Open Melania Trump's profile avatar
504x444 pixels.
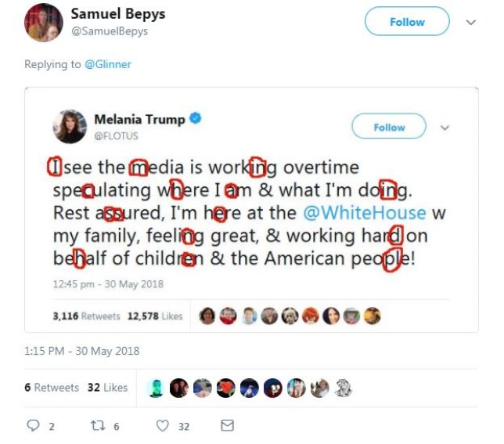(70, 127)
